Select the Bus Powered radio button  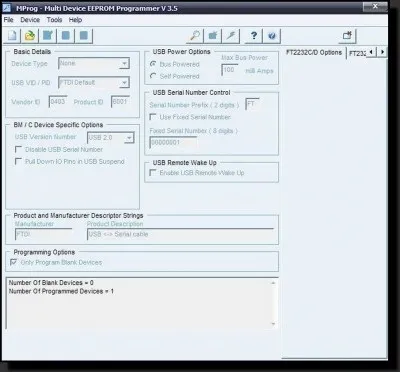153,64
